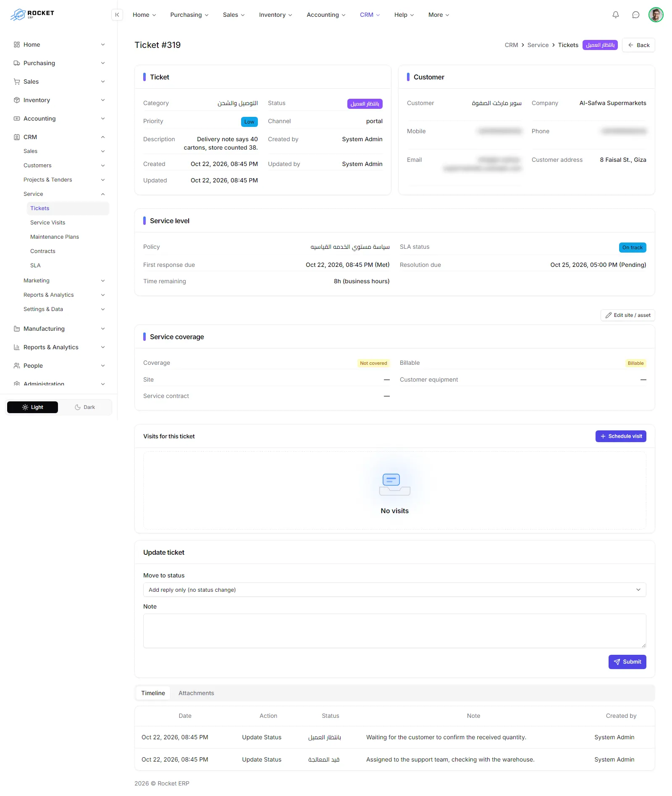Click the Rocket ERP logo
The height and width of the screenshot is (796, 672).
pos(32,14)
